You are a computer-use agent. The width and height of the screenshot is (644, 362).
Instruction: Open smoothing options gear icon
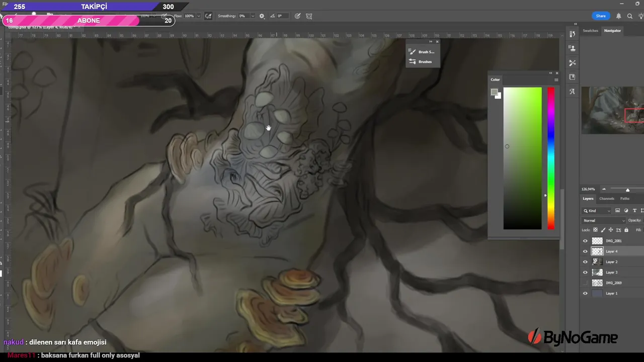[x=262, y=16]
